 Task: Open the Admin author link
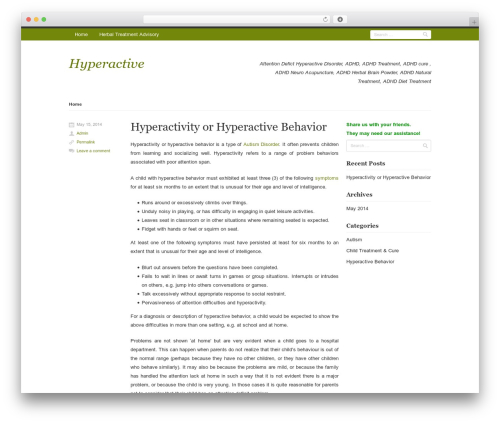(82, 133)
